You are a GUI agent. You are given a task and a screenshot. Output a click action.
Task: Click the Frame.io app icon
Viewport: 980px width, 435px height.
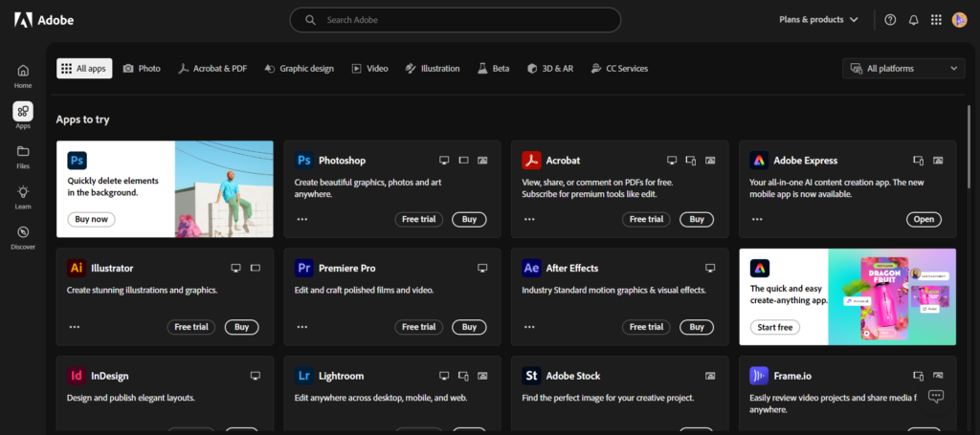click(759, 376)
